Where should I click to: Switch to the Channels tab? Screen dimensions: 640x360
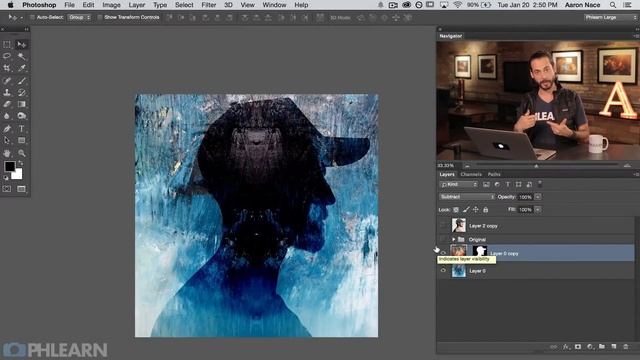471,174
